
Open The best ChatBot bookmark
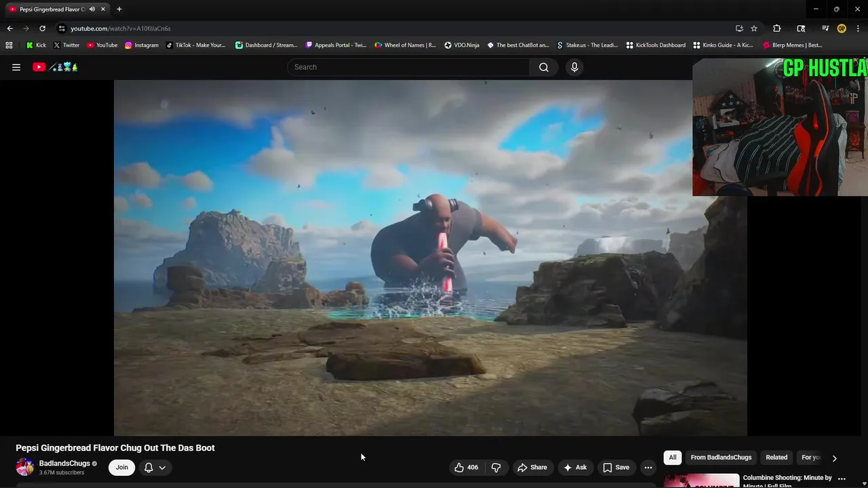pos(518,45)
